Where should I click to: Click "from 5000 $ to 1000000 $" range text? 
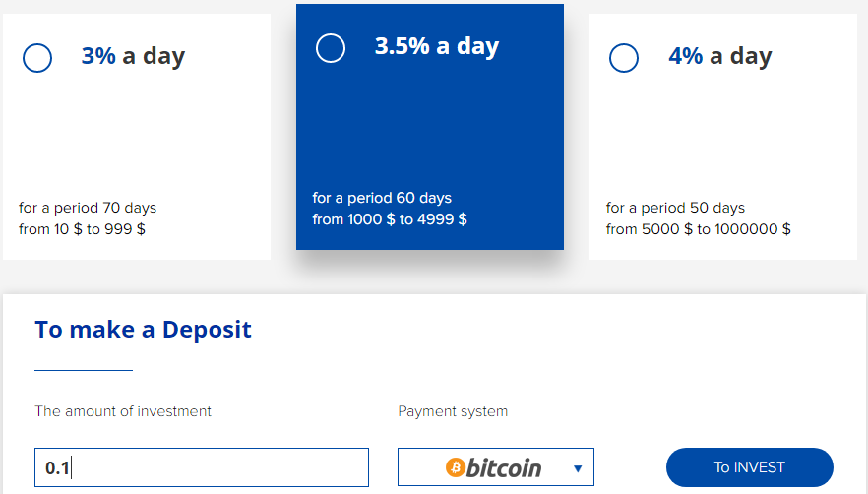click(698, 229)
